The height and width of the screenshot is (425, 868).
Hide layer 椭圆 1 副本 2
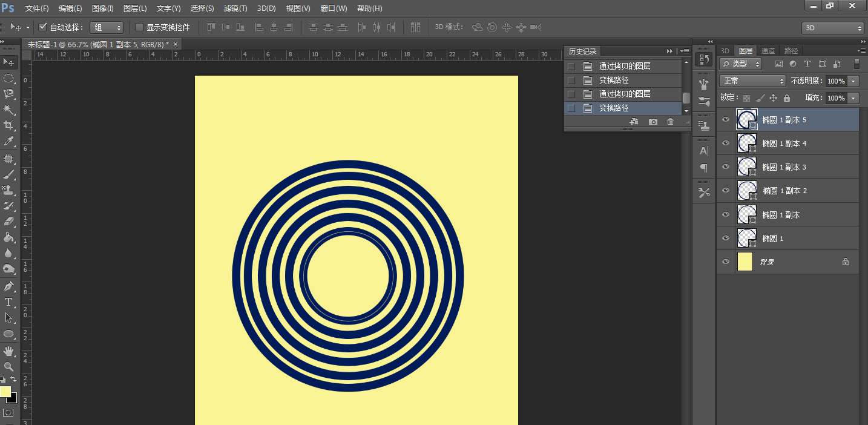point(726,191)
